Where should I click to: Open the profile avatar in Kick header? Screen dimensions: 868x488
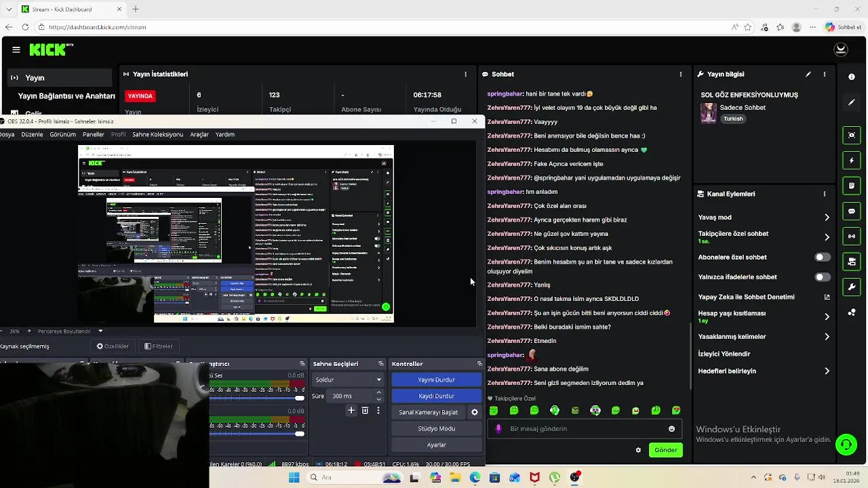click(841, 49)
